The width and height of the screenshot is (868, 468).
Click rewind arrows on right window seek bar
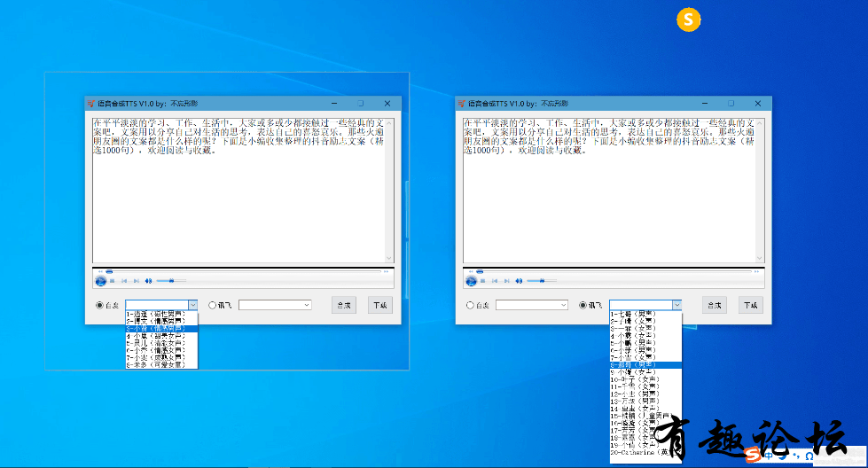point(471,271)
